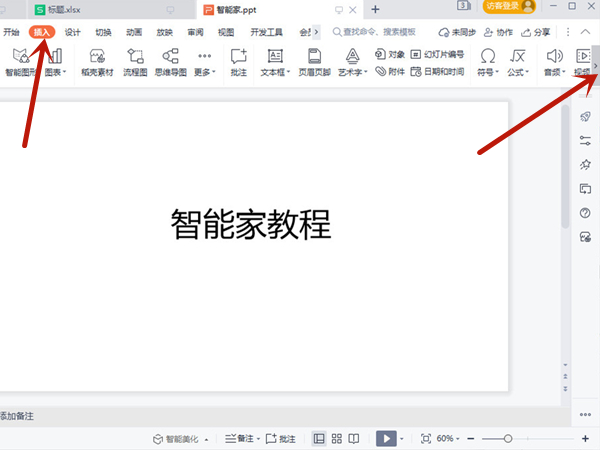Open header and footer settings
The image size is (600, 450).
pos(314,61)
